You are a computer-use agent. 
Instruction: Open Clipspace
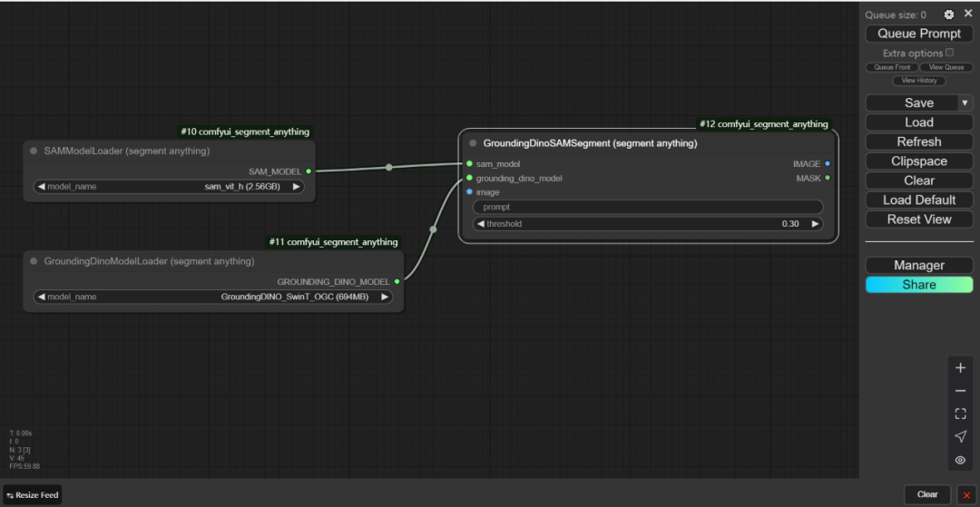tap(918, 161)
